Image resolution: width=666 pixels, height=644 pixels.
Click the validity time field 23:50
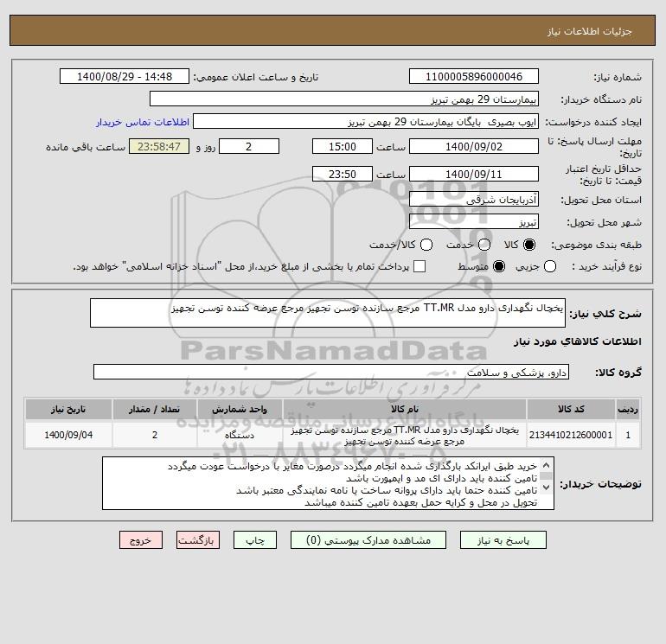click(x=343, y=174)
